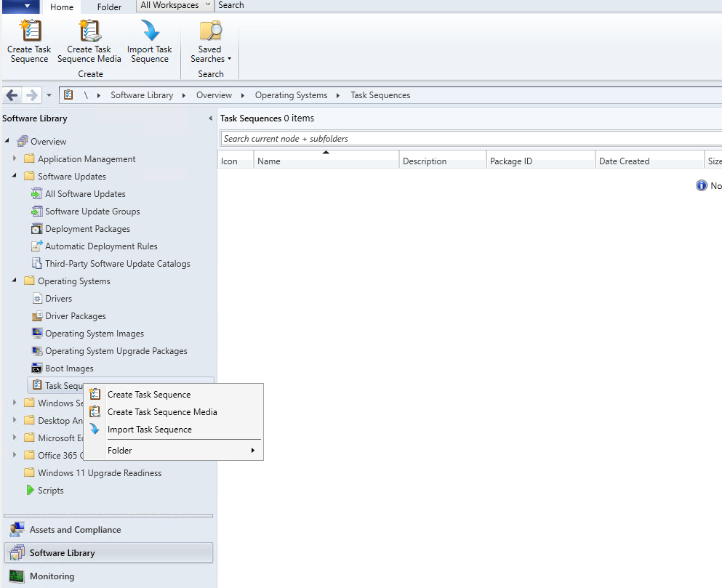Open the Drivers node
Screen dimensions: 722x588
point(58,299)
